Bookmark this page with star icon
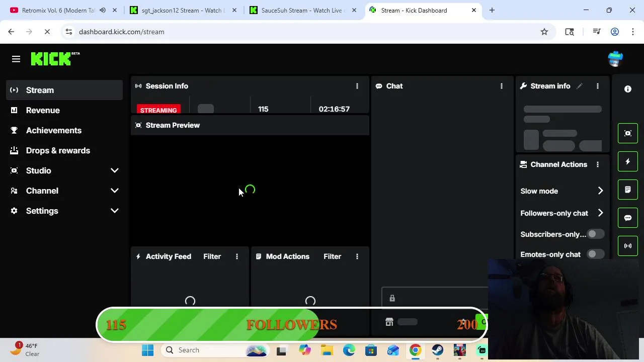This screenshot has height=362, width=644. 544,32
